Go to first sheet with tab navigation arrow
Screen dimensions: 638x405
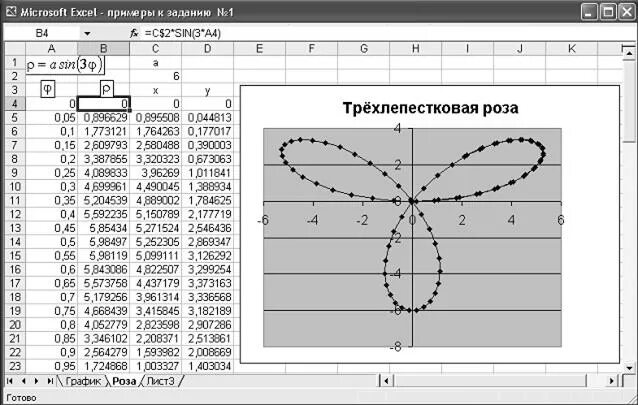(10, 381)
